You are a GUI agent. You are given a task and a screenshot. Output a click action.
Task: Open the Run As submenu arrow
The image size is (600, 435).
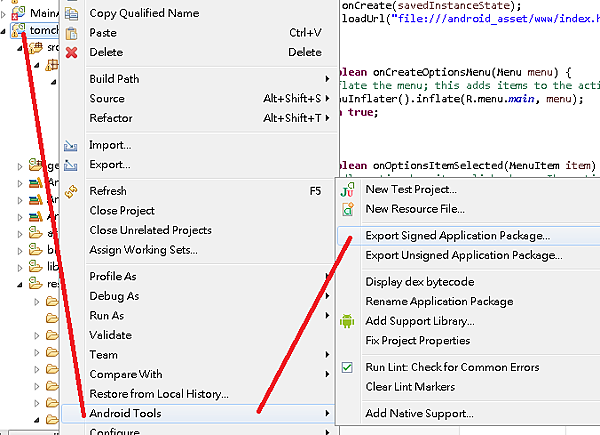[327, 315]
